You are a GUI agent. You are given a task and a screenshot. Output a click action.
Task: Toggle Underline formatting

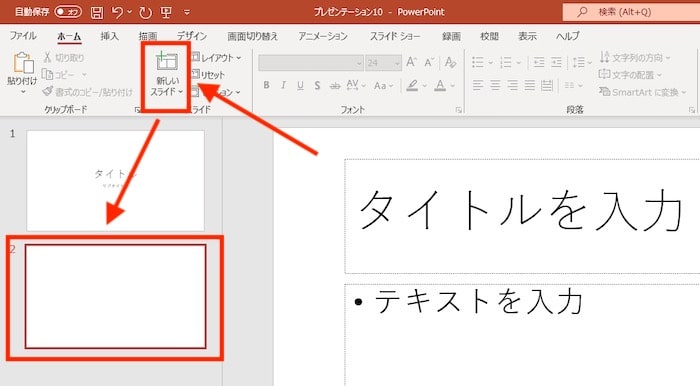click(300, 85)
